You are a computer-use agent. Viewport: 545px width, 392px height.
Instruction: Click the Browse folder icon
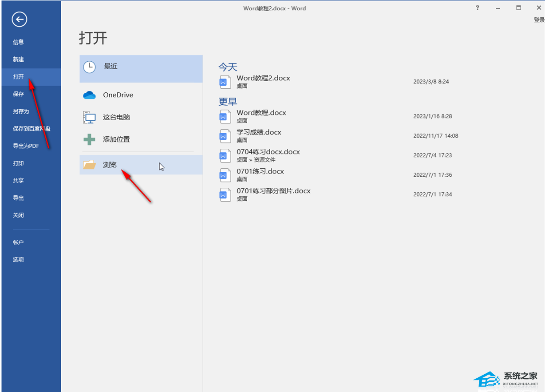tap(89, 165)
